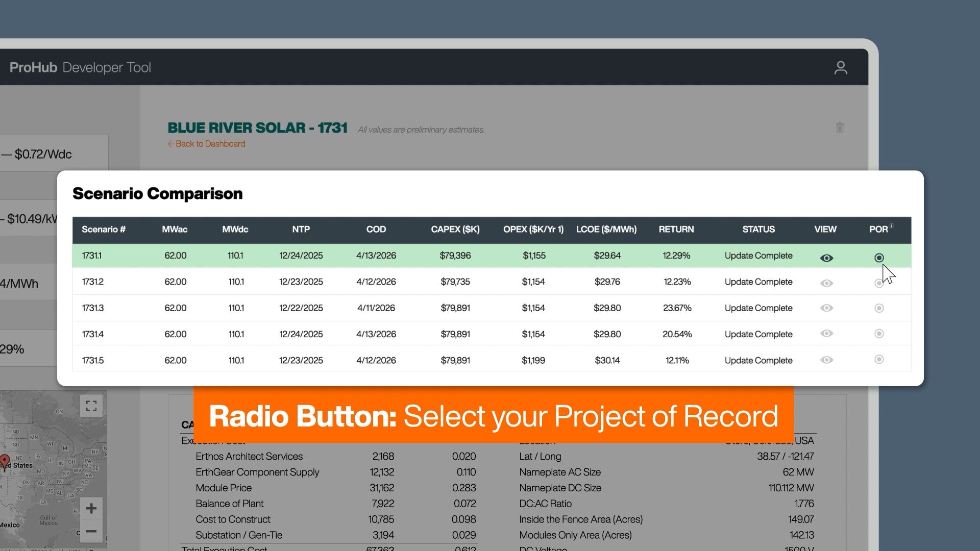View scenario 1731.1 eye icon
The width and height of the screenshot is (980, 551).
[826, 258]
